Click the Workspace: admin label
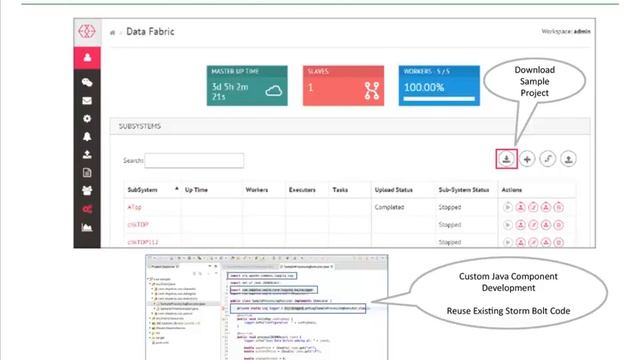 [566, 31]
